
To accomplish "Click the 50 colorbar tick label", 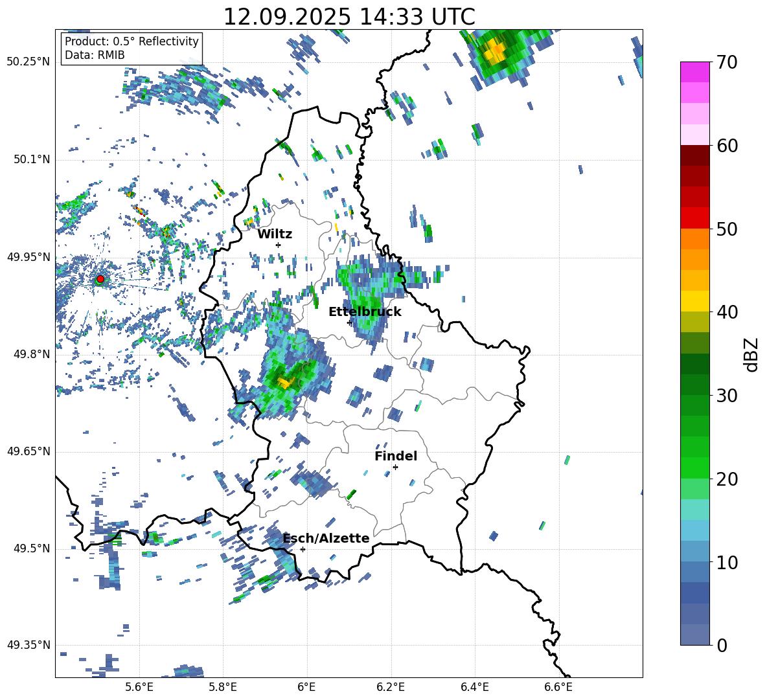I will click(726, 229).
